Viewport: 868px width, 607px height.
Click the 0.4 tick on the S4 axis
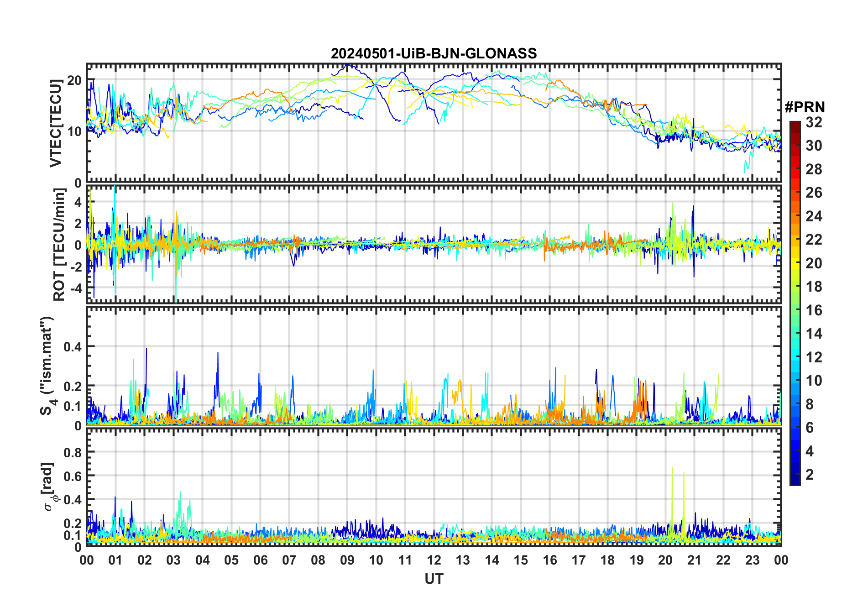point(72,347)
